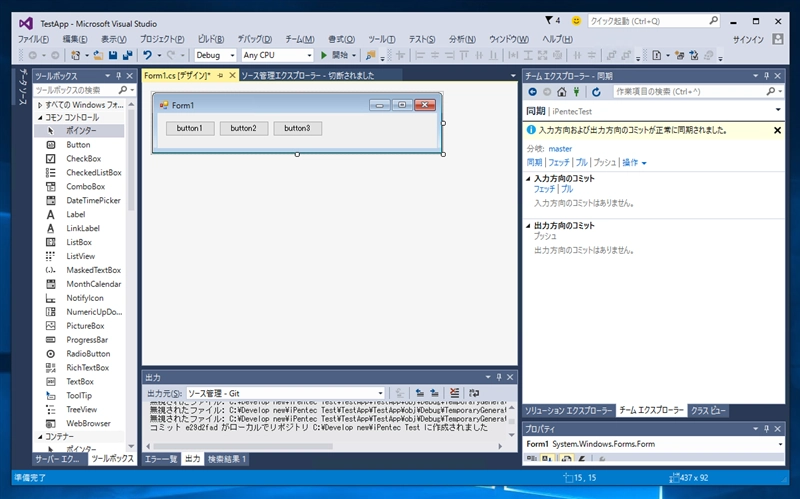Click the Open File folder icon
Screen dimensions: 800x499
pos(98,55)
